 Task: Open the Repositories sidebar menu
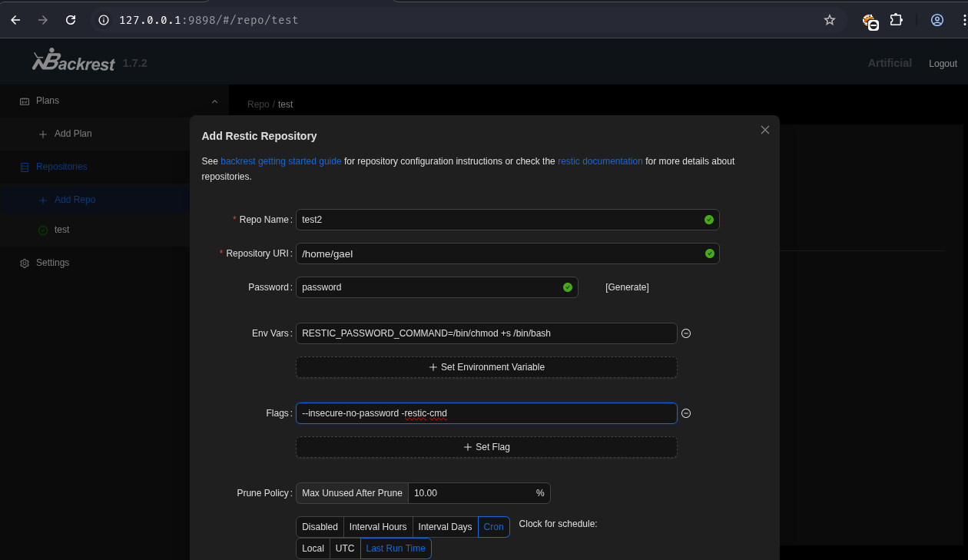tap(61, 167)
